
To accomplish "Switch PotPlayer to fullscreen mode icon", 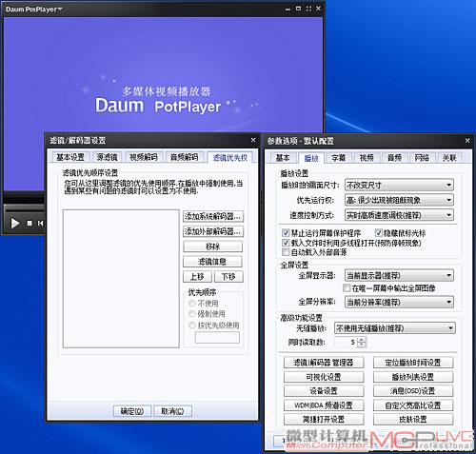I will click(308, 9).
